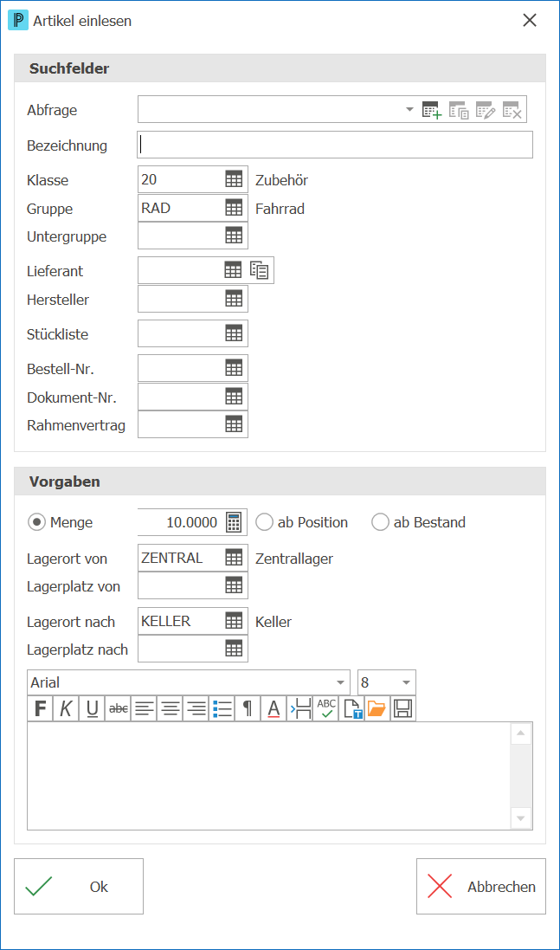Expand the Abfrage dropdown arrow
Screen dimensions: 560x950
tap(409, 110)
